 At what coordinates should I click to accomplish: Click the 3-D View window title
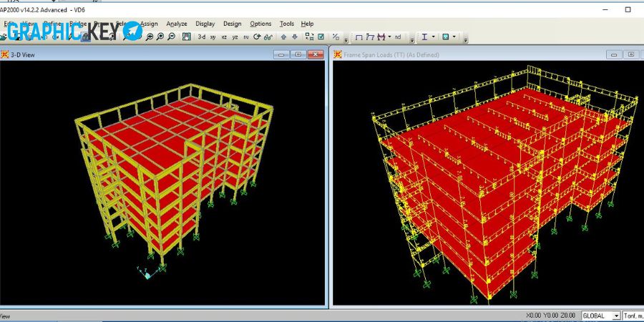[x=23, y=54]
